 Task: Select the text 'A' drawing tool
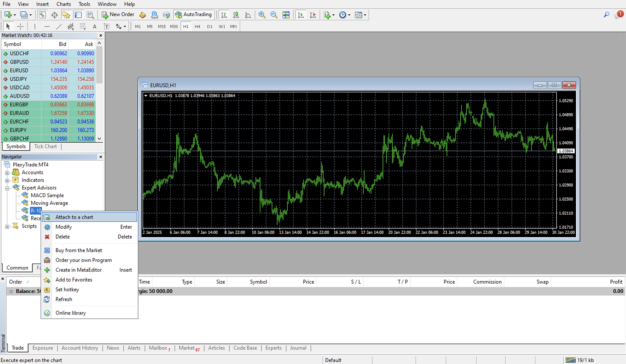(95, 26)
